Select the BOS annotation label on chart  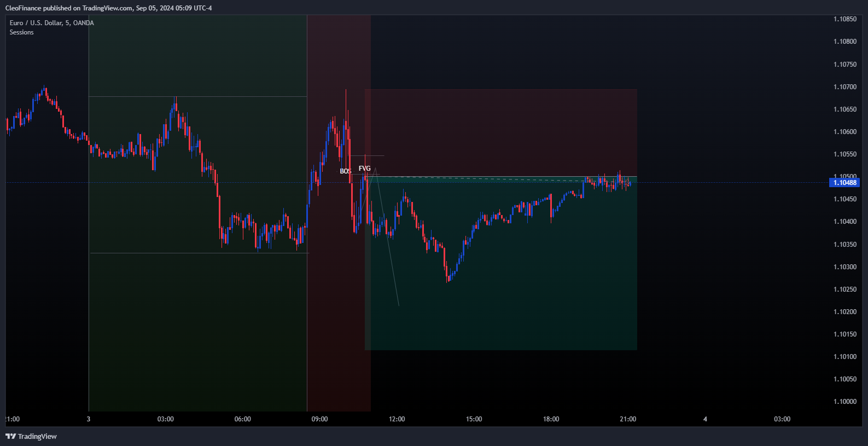345,171
